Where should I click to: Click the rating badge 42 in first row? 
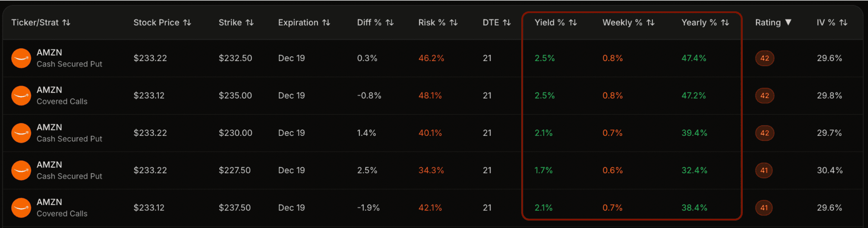tap(764, 58)
